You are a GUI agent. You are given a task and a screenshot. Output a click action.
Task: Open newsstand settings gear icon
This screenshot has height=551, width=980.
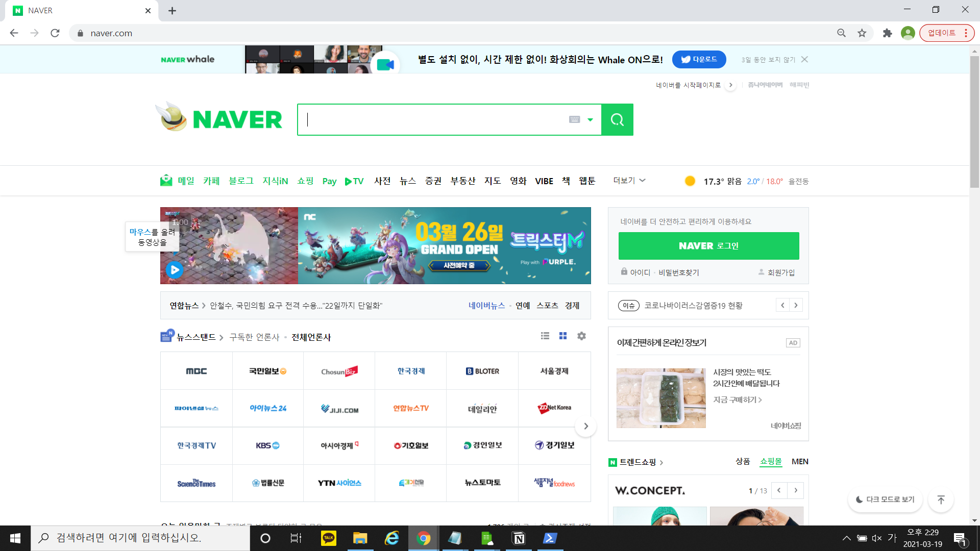pyautogui.click(x=581, y=336)
